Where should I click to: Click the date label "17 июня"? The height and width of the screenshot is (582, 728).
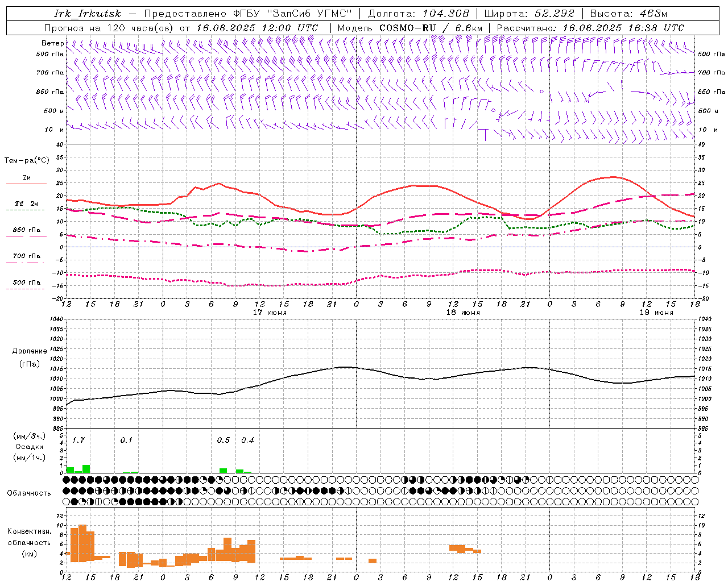[x=270, y=313]
